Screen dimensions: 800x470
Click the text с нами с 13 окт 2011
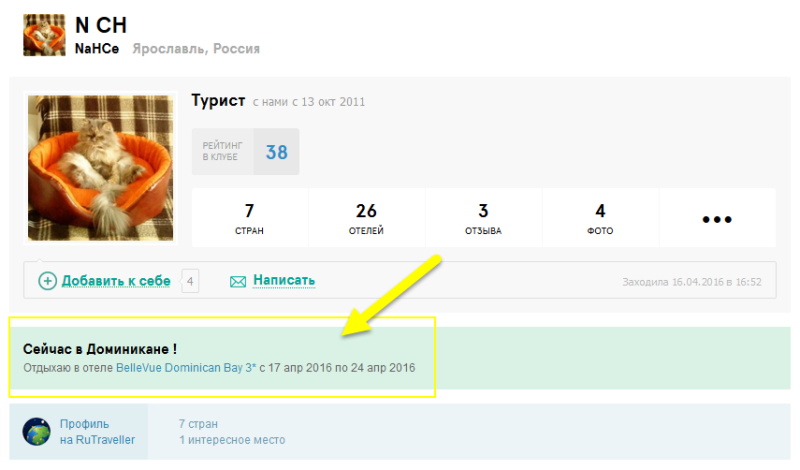[x=309, y=102]
